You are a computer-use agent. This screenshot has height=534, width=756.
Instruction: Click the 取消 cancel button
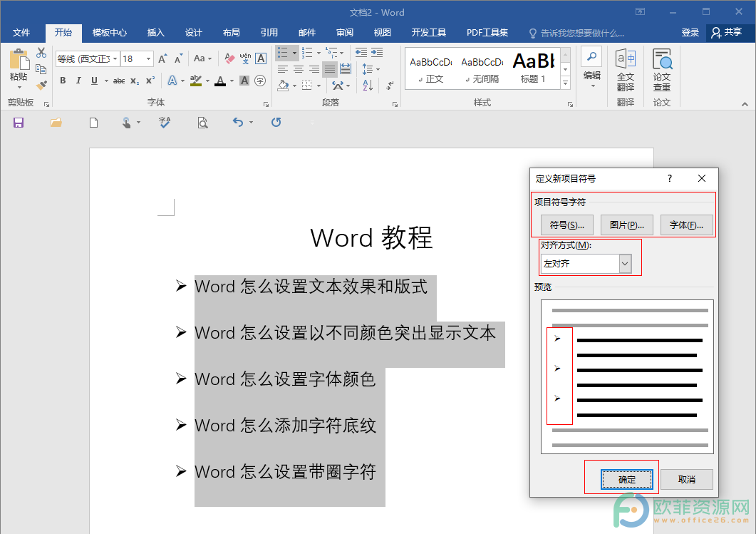(x=687, y=479)
